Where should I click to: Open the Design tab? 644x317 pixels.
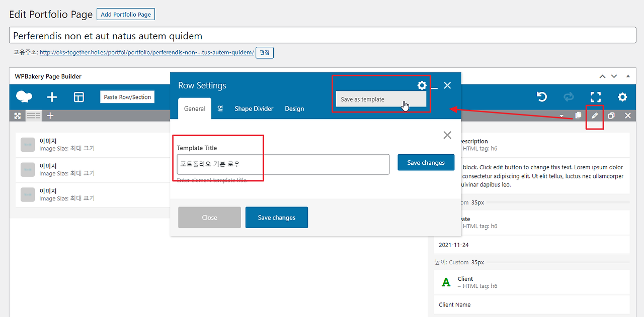[294, 109]
